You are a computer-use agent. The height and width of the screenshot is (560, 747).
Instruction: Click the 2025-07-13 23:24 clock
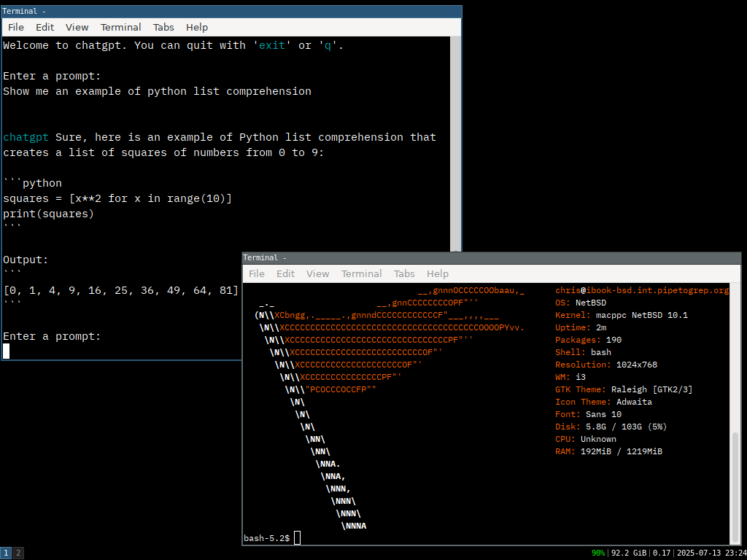(x=711, y=553)
